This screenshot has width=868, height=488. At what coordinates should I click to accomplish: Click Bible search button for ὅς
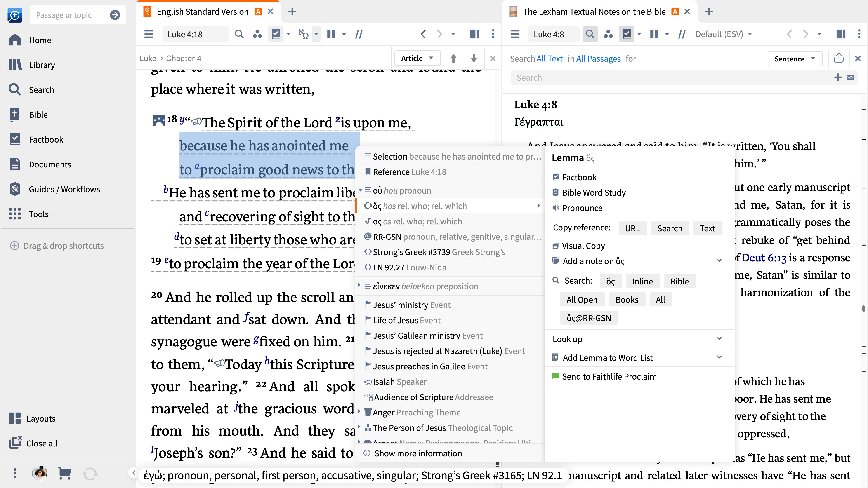tap(679, 281)
